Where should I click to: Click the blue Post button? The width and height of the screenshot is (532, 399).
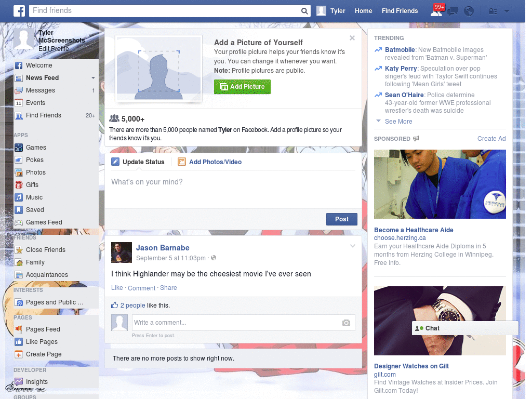[342, 219]
